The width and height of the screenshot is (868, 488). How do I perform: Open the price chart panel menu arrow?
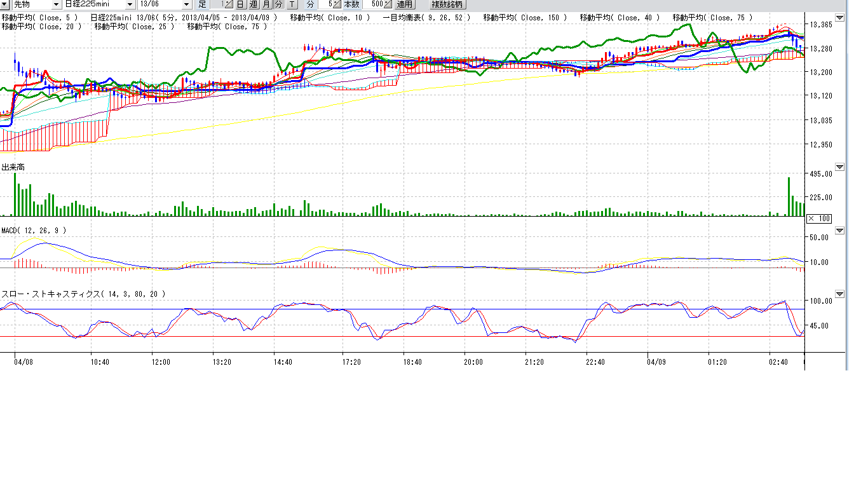click(839, 18)
